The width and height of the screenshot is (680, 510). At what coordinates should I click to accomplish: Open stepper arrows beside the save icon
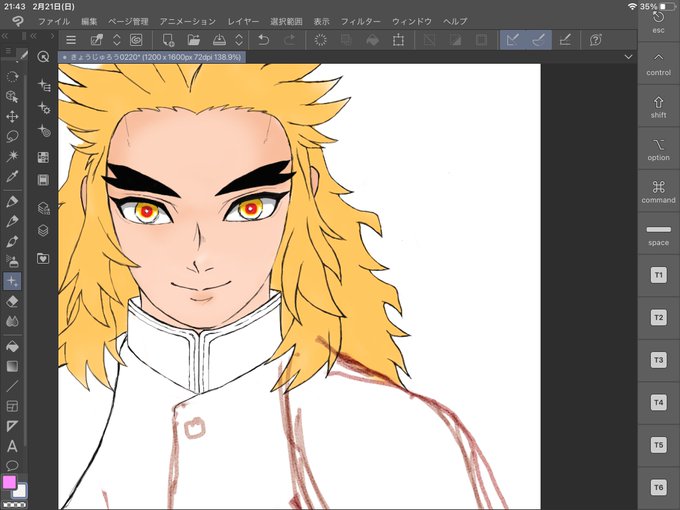click(x=239, y=40)
